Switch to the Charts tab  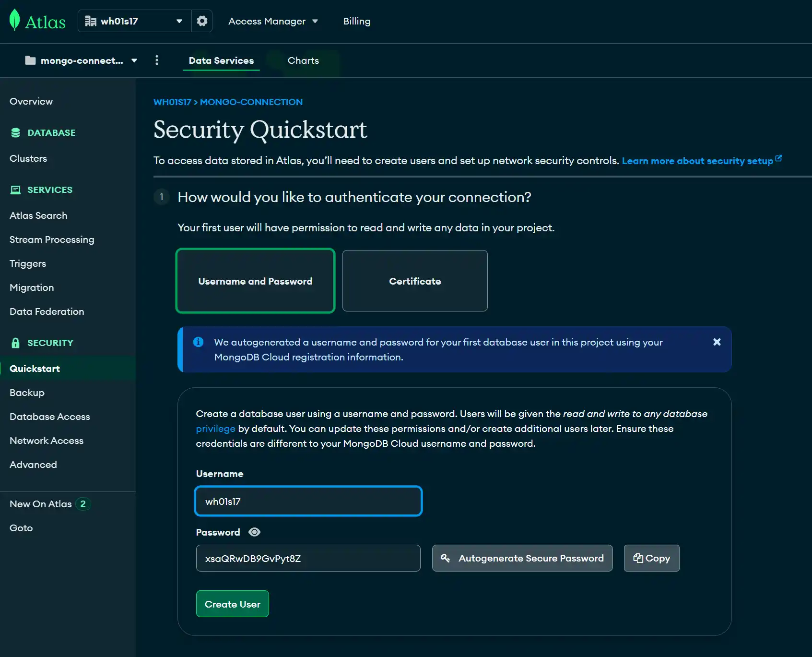[x=303, y=60]
